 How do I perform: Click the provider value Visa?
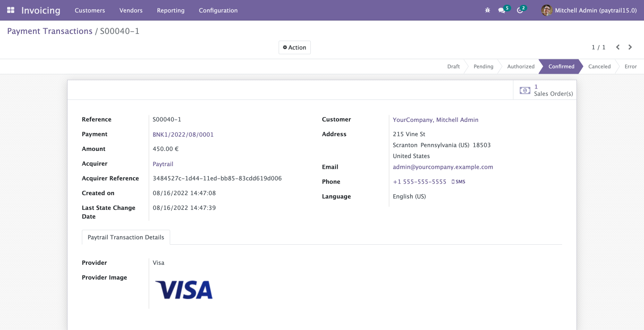click(x=158, y=263)
